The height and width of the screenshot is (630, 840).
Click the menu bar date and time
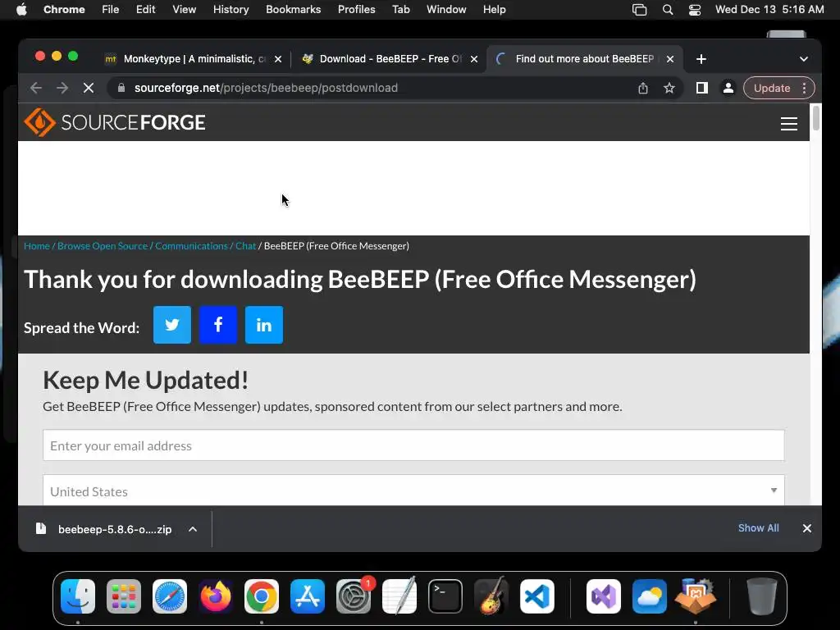(x=769, y=9)
